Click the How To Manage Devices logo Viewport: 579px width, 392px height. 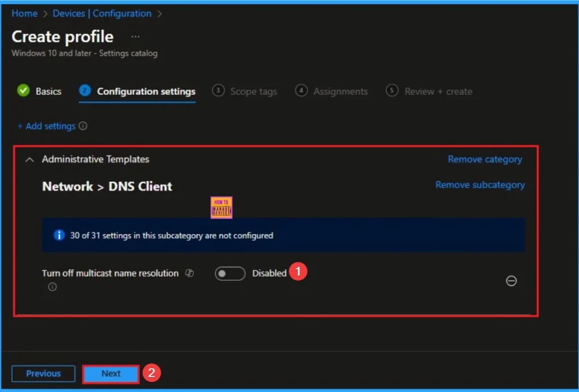221,207
